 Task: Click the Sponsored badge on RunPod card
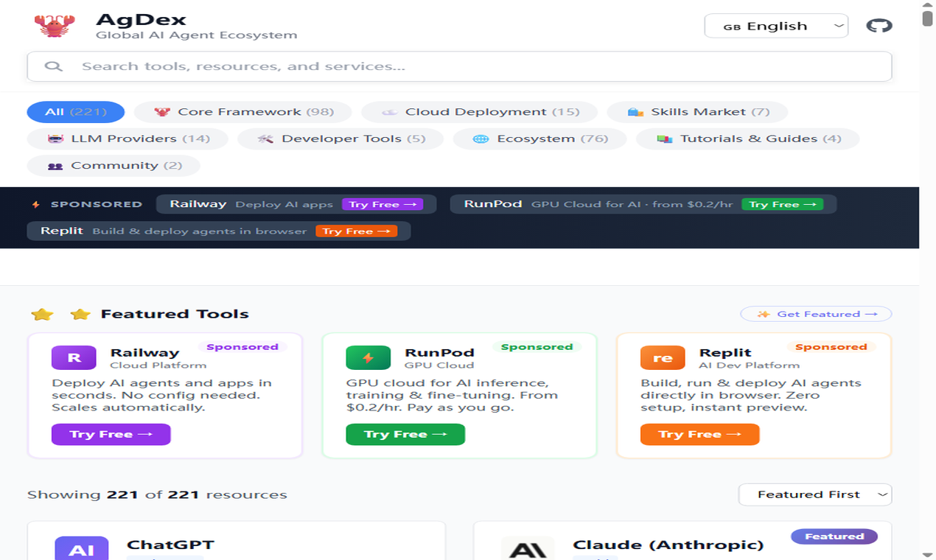click(537, 347)
